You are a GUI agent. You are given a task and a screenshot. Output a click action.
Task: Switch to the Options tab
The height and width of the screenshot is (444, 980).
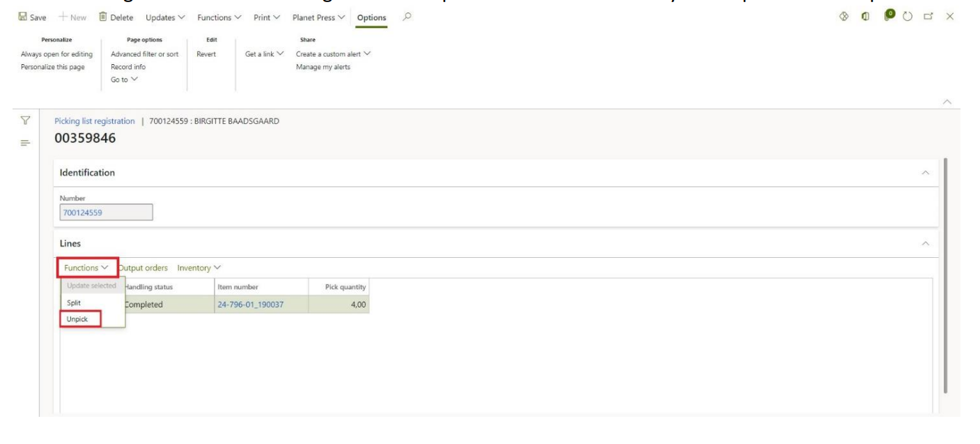click(x=371, y=17)
